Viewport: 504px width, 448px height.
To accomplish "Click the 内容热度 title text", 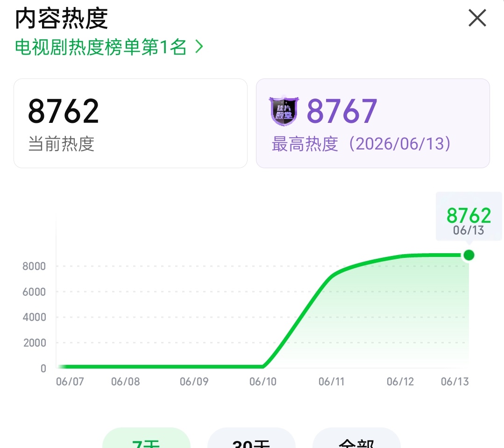I will (61, 19).
